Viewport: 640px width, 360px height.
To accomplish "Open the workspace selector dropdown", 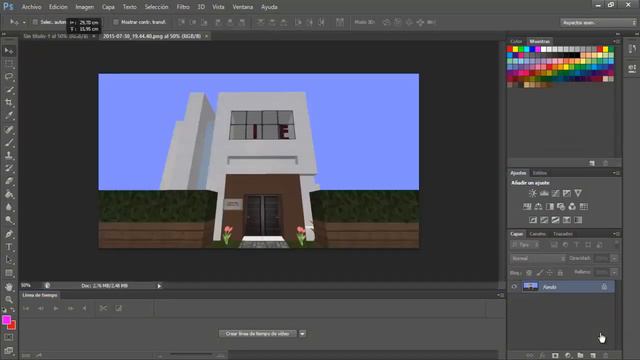I will coord(598,22).
